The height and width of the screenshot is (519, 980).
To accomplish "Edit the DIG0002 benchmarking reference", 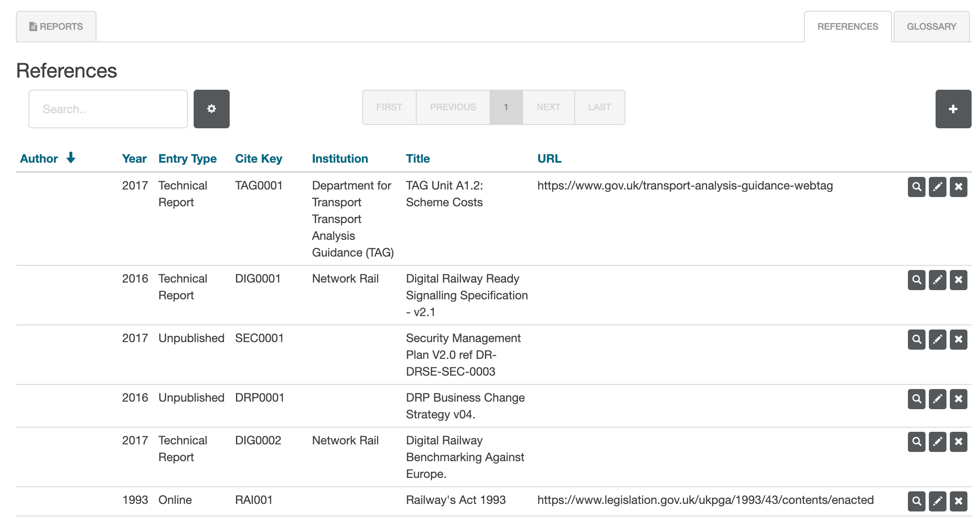I will 937,442.
